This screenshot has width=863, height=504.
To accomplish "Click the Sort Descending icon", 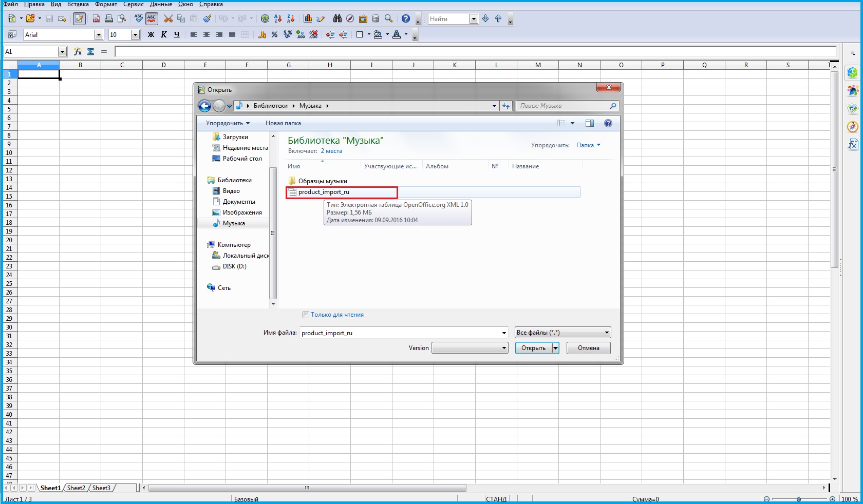I will tap(291, 19).
